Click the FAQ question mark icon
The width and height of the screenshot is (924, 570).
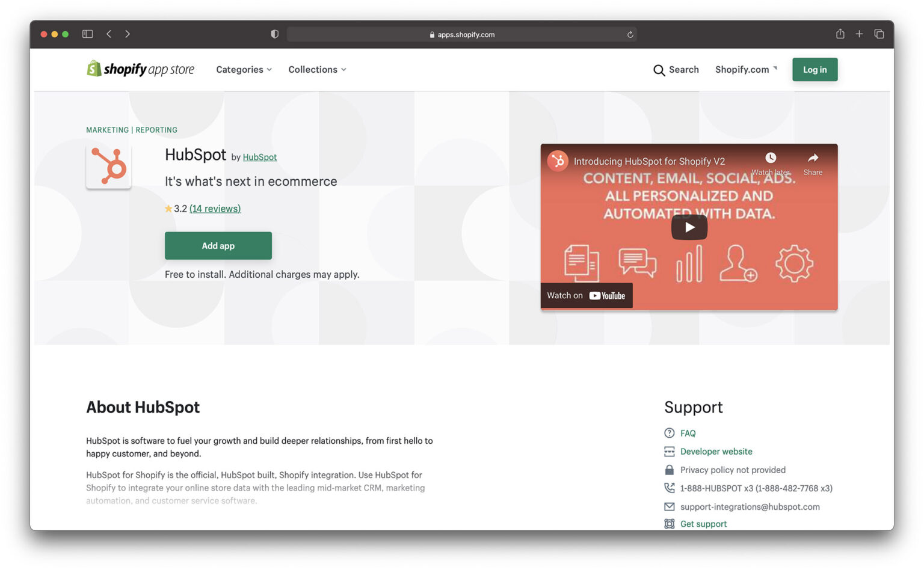(670, 433)
